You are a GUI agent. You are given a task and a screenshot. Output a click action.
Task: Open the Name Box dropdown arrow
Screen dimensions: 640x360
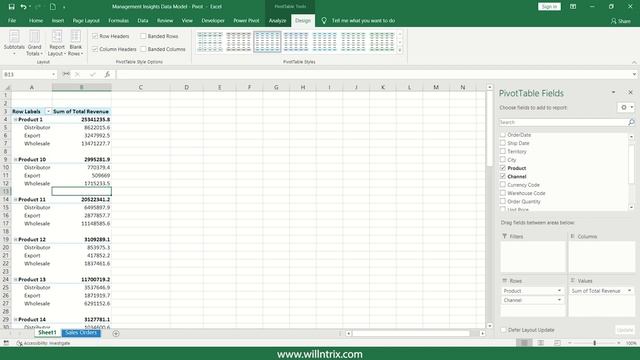(53, 74)
